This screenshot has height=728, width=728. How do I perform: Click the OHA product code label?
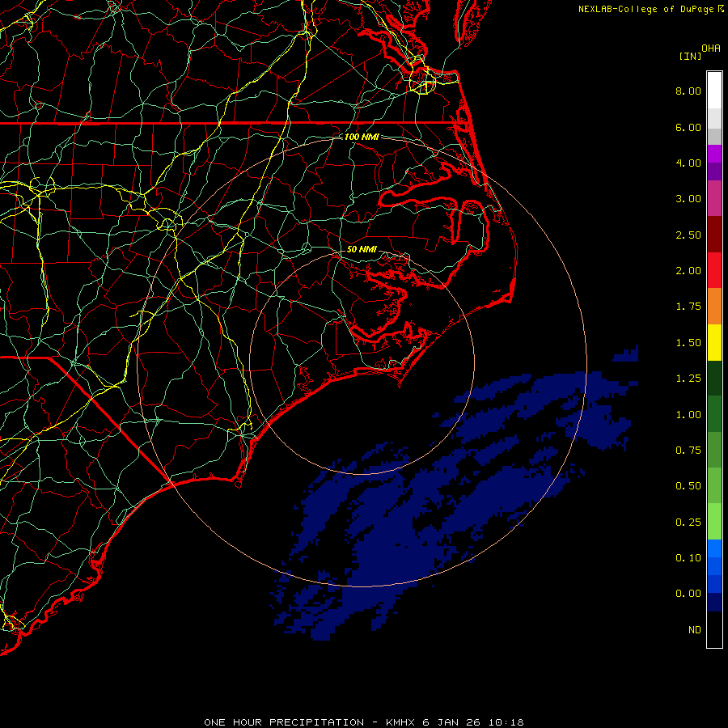tap(711, 49)
